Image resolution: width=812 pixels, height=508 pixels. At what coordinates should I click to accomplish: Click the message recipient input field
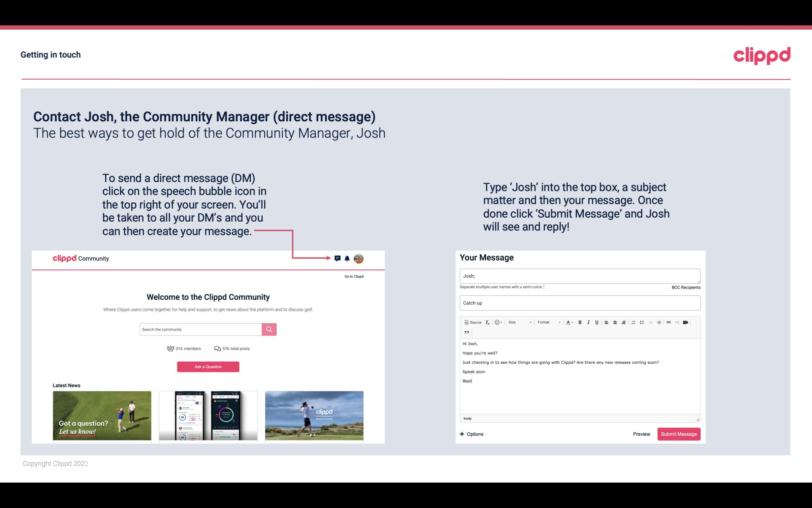pos(579,275)
